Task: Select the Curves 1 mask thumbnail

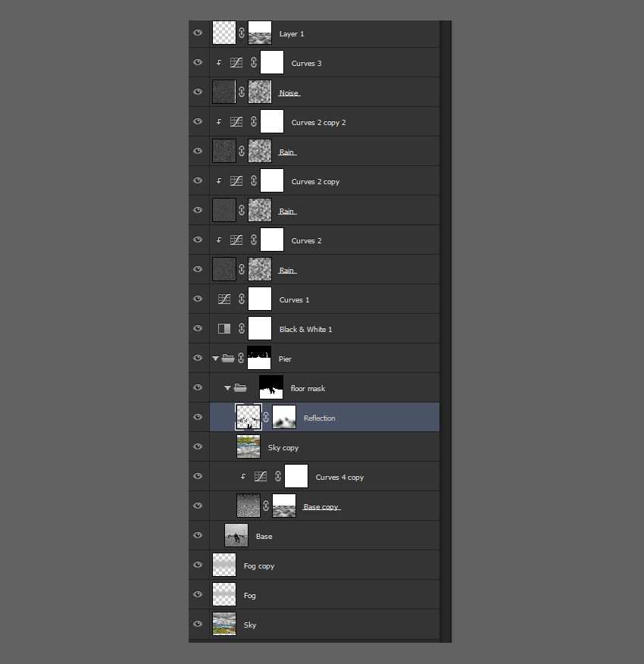Action: pos(260,299)
